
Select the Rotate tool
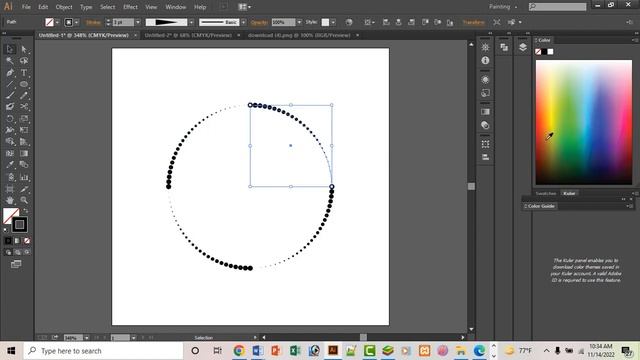10,119
